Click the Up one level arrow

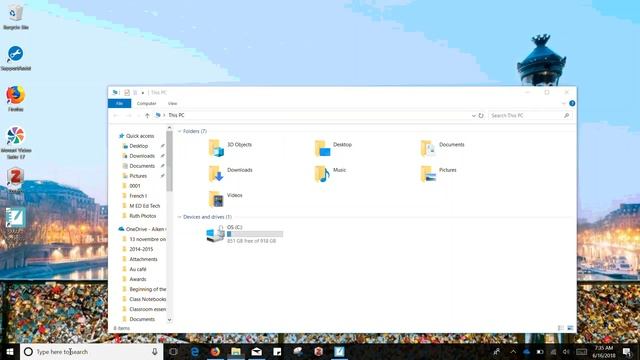[x=147, y=116]
